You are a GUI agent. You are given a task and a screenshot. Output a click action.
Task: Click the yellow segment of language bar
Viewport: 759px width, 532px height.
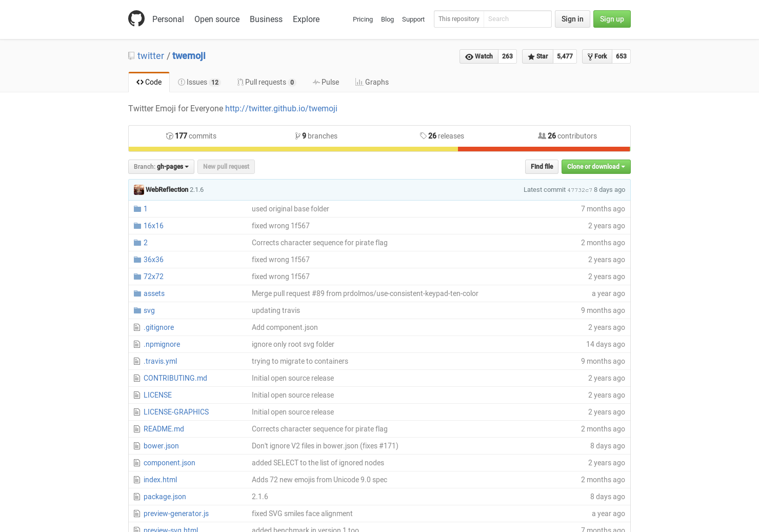pyautogui.click(x=293, y=149)
